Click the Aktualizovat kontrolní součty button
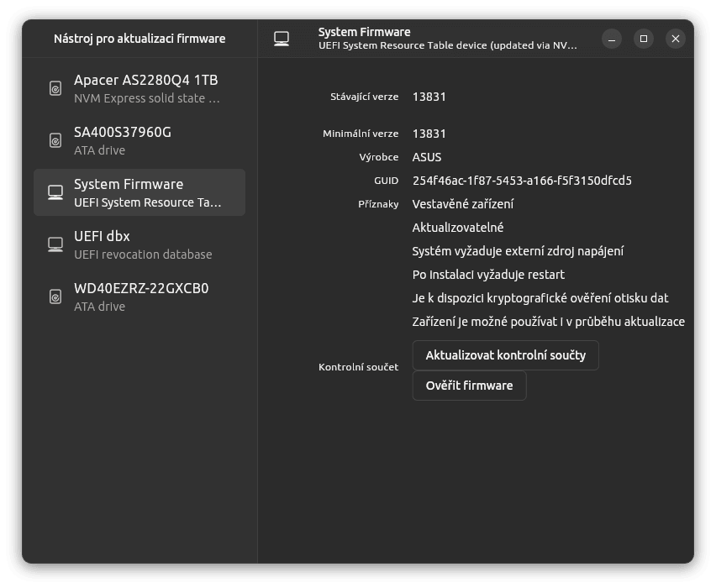The image size is (716, 588). tap(504, 354)
